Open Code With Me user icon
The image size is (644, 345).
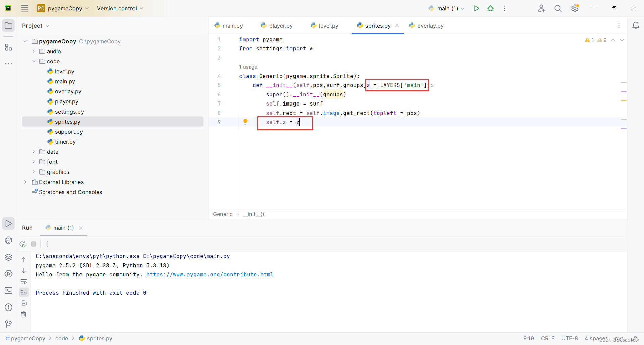(x=541, y=8)
